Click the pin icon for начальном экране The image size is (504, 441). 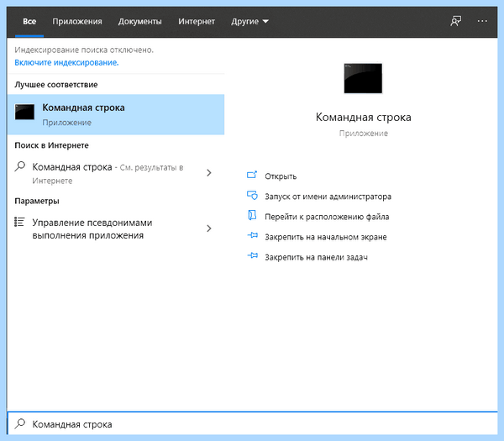click(252, 235)
